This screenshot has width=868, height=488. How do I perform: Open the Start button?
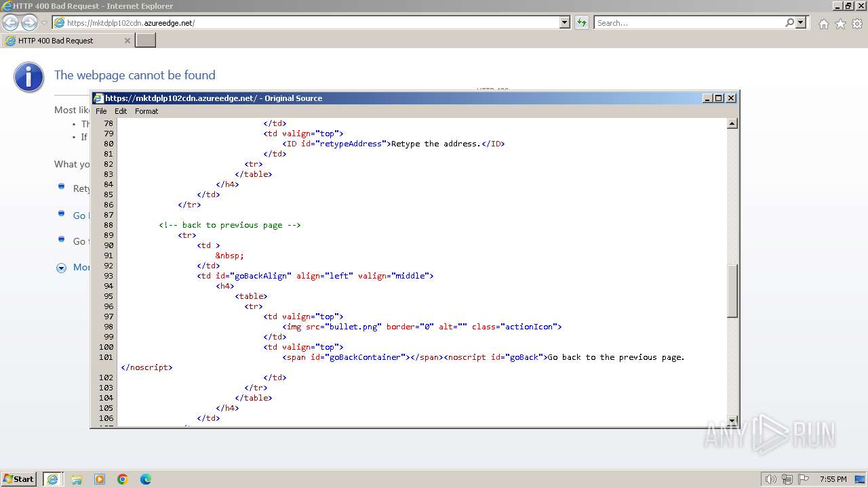(19, 479)
